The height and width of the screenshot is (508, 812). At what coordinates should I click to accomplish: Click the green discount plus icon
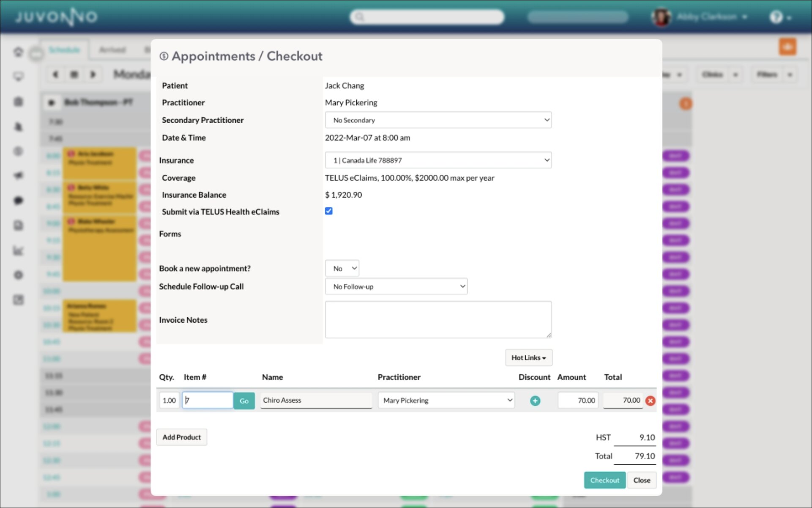[535, 401]
